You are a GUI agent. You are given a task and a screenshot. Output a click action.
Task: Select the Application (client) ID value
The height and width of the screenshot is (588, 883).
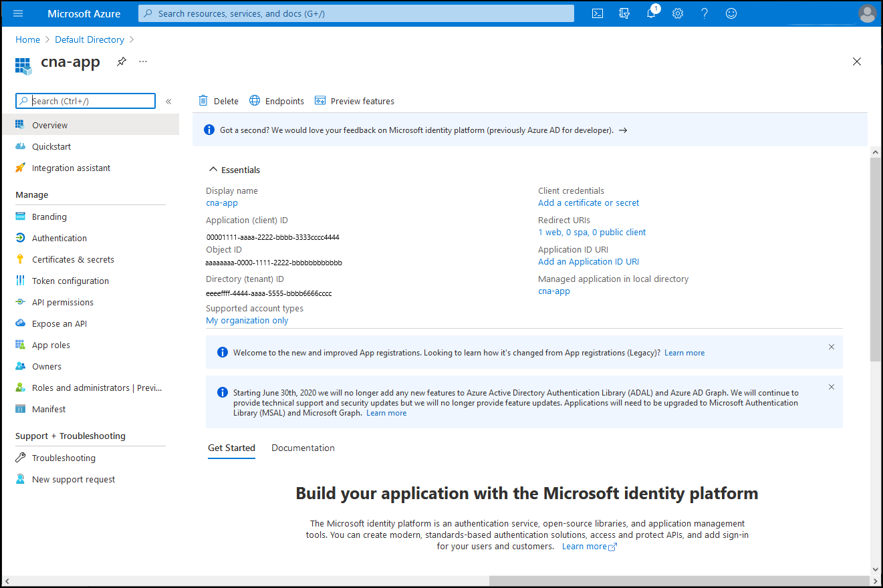(273, 237)
